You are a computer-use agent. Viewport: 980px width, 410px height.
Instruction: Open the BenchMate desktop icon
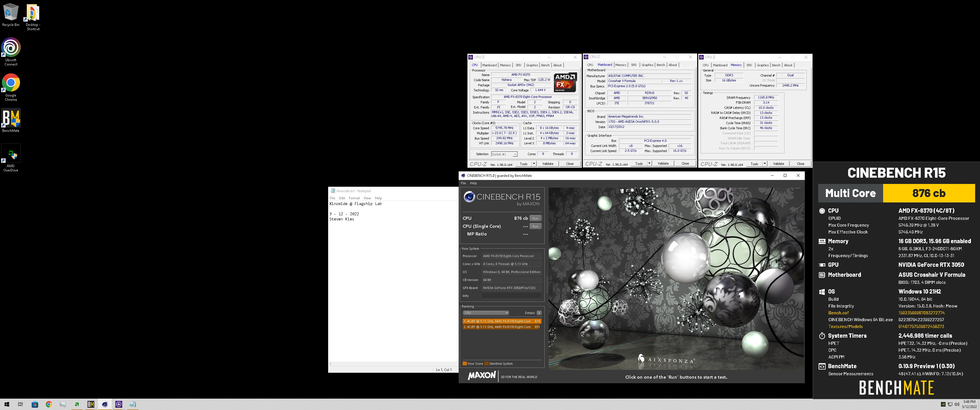pyautogui.click(x=11, y=121)
